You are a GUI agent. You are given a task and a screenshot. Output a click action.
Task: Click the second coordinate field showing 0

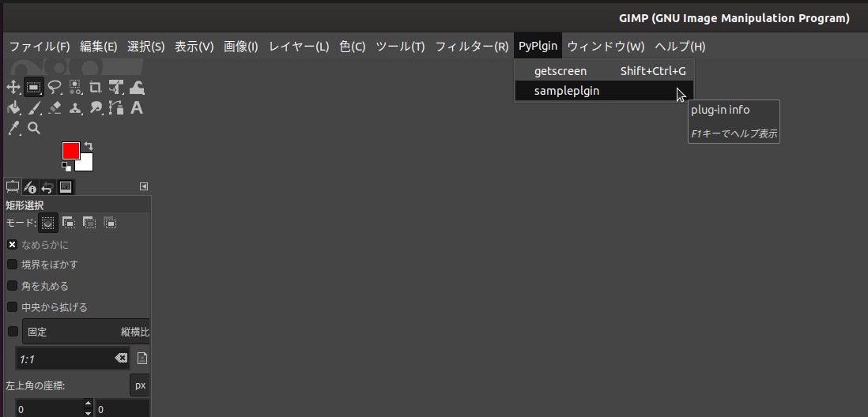click(123, 408)
